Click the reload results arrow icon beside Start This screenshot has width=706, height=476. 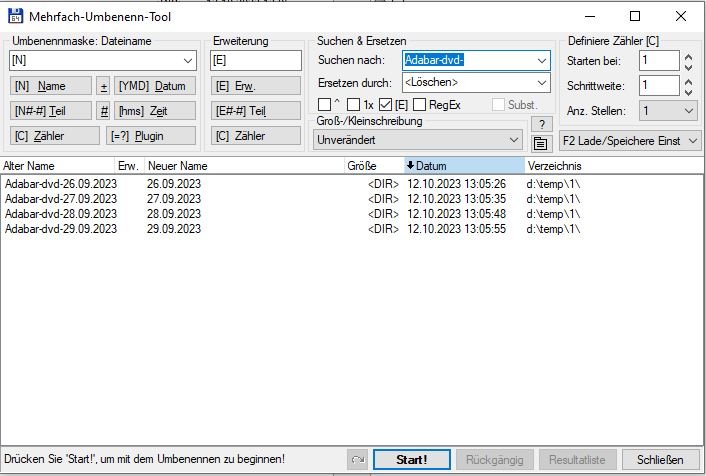click(358, 460)
